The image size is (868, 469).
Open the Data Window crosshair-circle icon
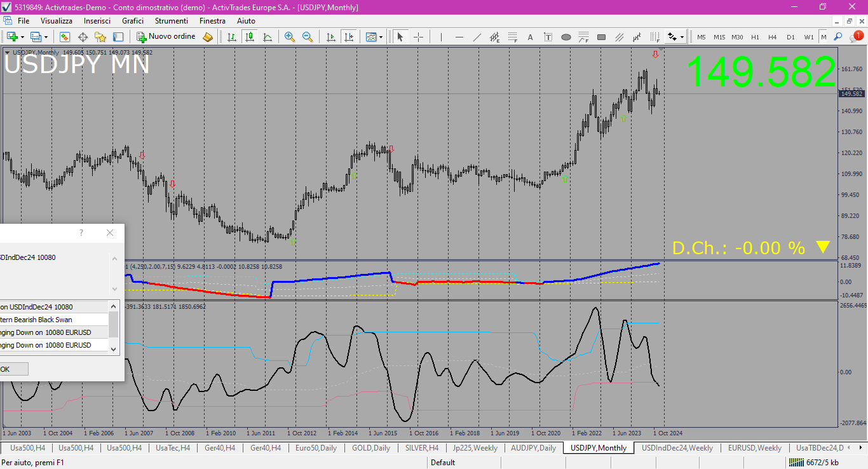(83, 37)
